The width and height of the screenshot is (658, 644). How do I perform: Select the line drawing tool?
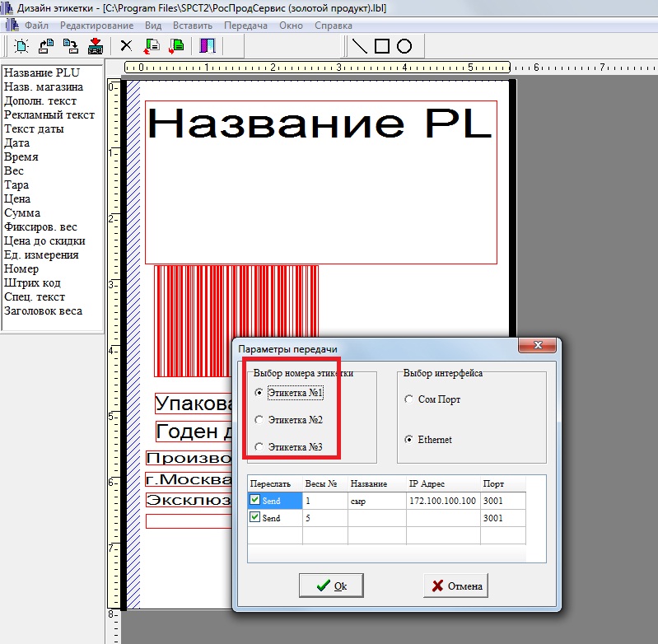[x=360, y=46]
